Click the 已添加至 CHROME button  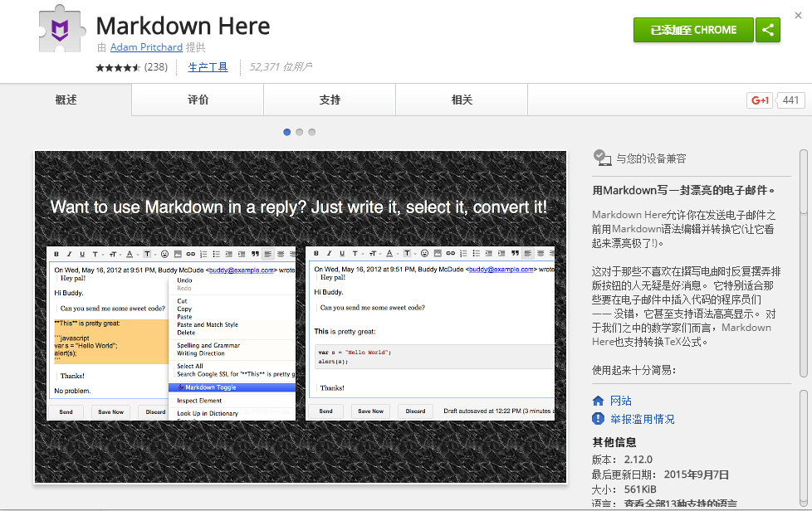(693, 30)
